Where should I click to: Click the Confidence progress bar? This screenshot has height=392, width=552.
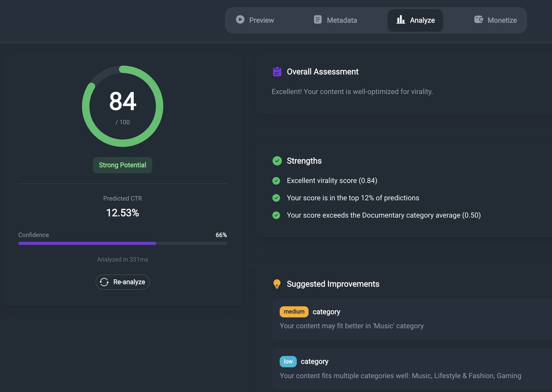click(122, 243)
